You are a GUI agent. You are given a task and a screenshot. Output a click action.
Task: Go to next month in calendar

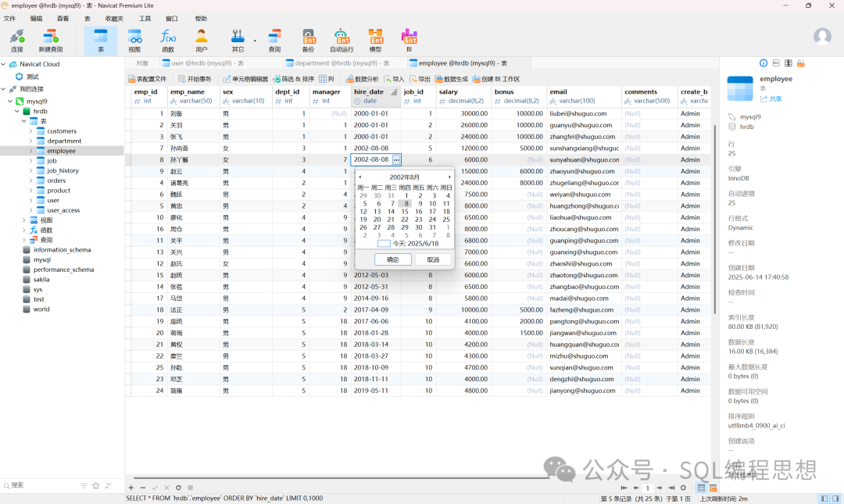pyautogui.click(x=449, y=177)
